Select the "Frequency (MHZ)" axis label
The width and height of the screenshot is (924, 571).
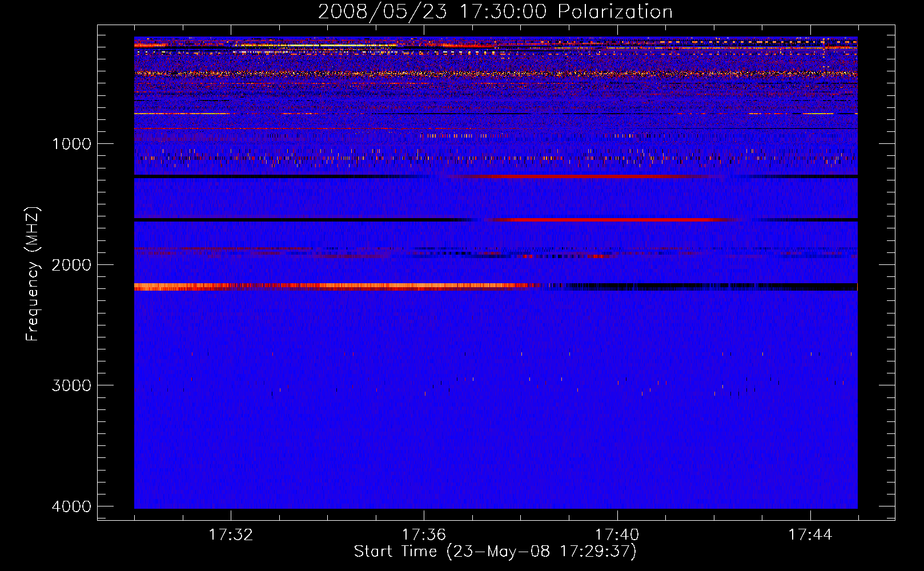click(x=33, y=274)
